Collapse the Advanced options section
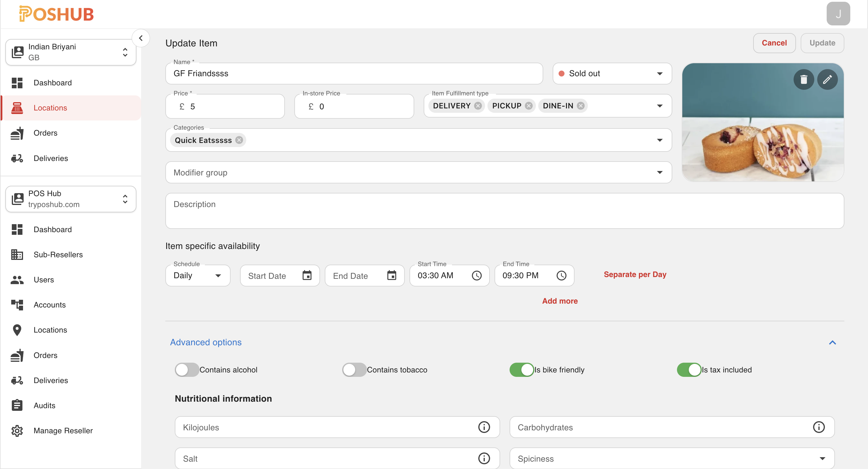Screen dimensions: 868x469 832,343
